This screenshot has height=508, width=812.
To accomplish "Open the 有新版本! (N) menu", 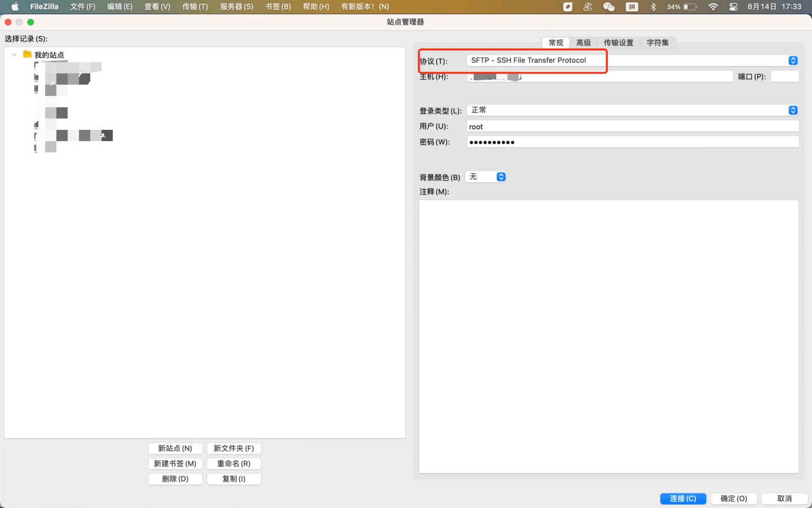I will tap(365, 7).
